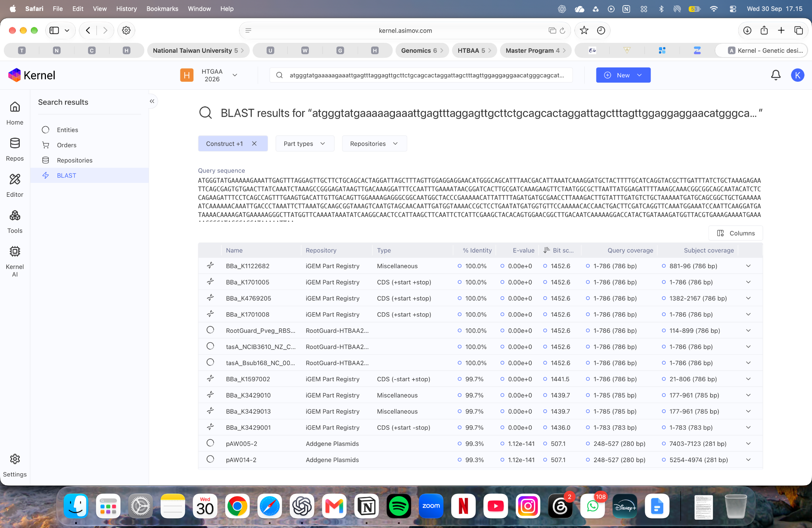This screenshot has height=528, width=812.
Task: Open the K user avatar
Action: (797, 75)
